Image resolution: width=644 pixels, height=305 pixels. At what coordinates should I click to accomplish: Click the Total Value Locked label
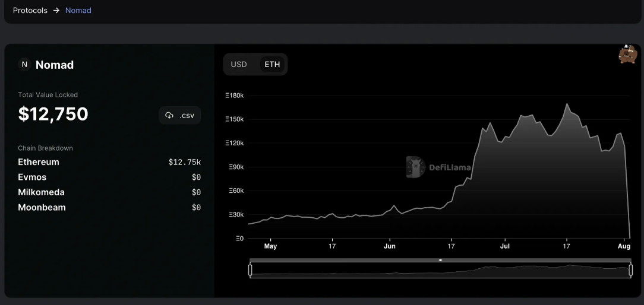[x=48, y=95]
